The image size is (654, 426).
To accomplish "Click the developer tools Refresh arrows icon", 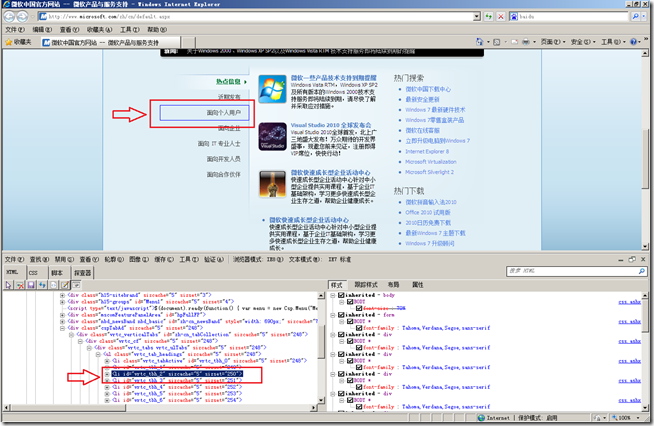I will click(42, 285).
